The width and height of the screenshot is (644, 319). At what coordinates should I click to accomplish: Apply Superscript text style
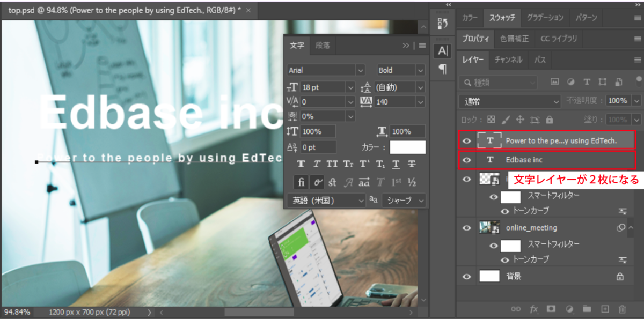click(364, 164)
